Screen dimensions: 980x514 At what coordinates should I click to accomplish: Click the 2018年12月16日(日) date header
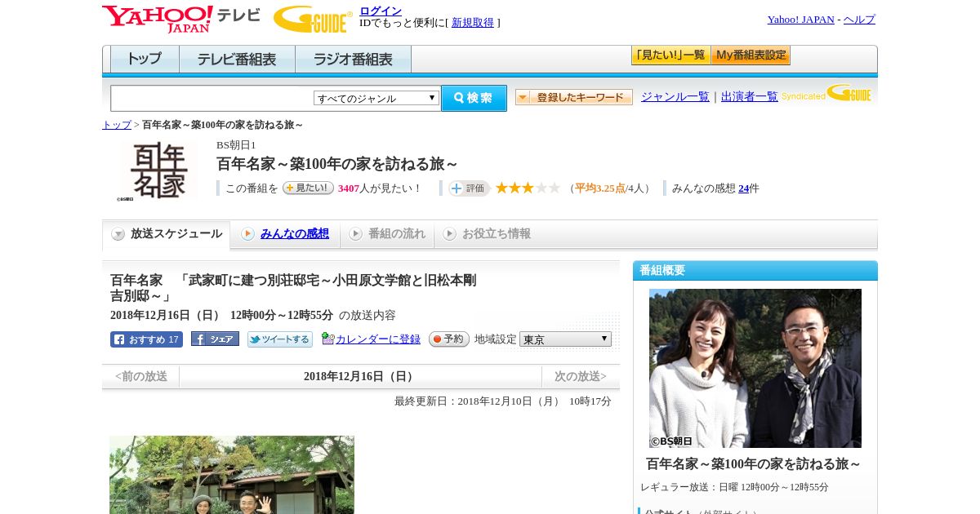pos(360,376)
